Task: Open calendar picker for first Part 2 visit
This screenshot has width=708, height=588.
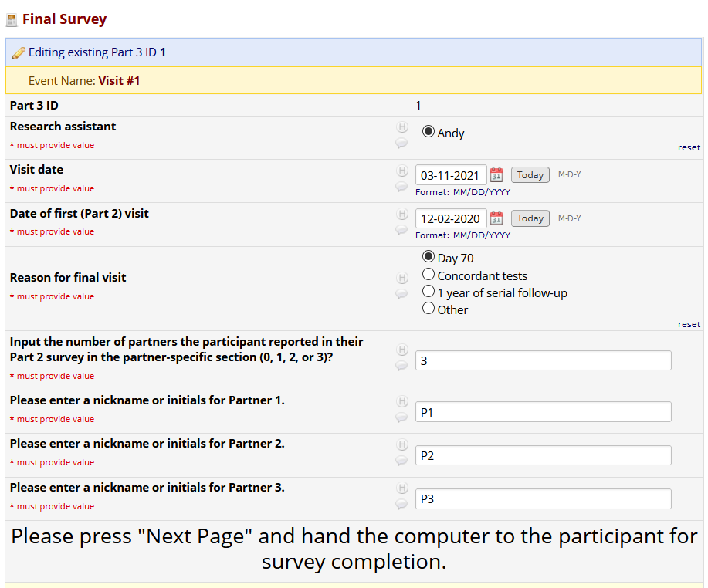Action: [x=496, y=218]
